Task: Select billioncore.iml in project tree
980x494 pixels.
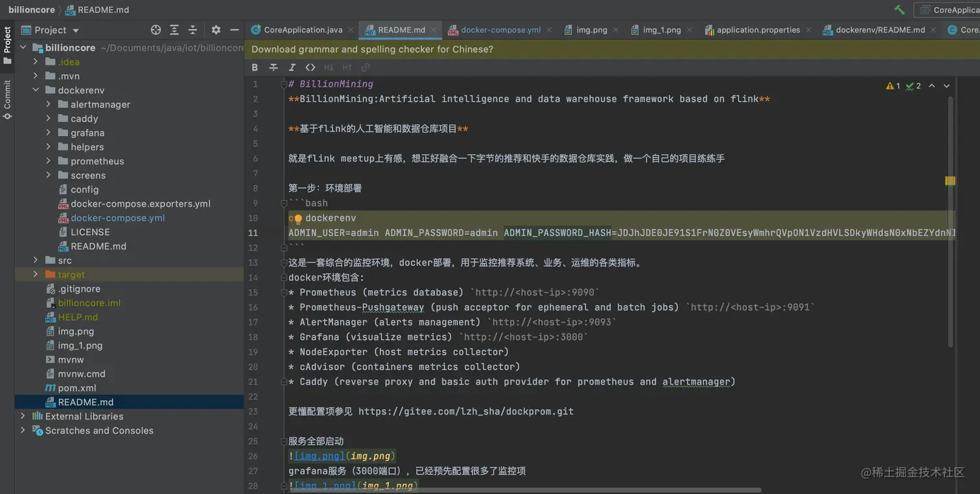Action: [89, 303]
